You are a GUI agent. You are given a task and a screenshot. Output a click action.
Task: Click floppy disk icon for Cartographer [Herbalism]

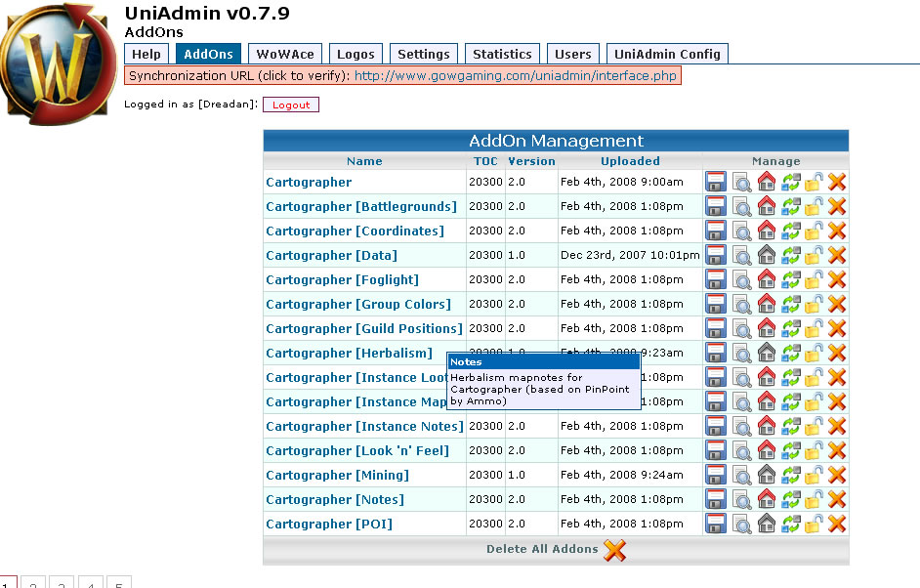[x=715, y=353]
